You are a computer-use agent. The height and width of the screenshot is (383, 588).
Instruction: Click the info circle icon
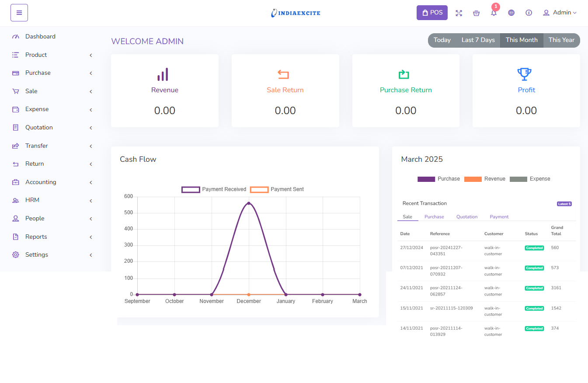[x=529, y=13]
